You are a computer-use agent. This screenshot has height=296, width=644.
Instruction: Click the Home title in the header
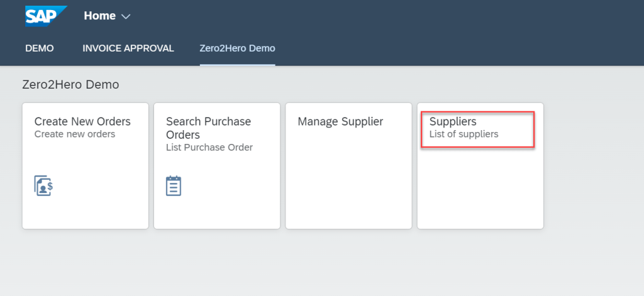tap(99, 16)
